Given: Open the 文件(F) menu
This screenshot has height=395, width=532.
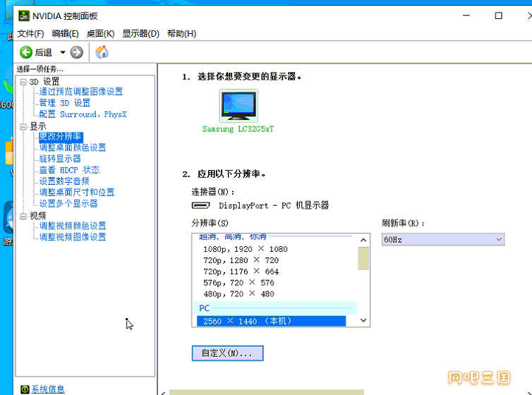Looking at the screenshot, I should pos(31,34).
